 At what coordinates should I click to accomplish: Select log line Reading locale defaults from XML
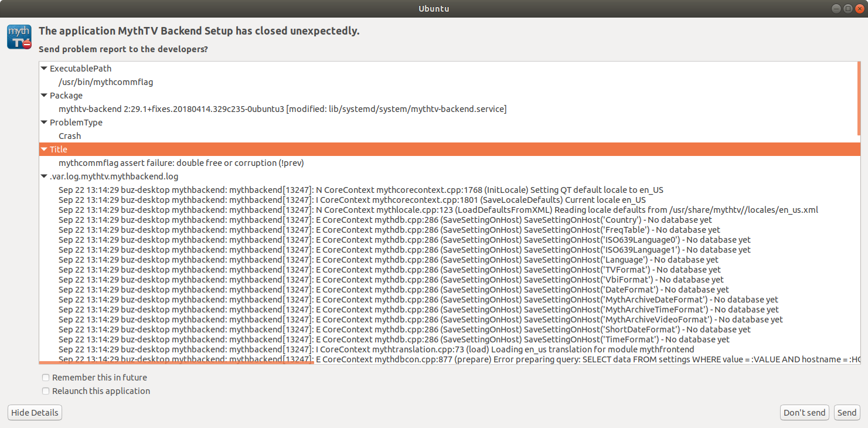click(x=438, y=210)
